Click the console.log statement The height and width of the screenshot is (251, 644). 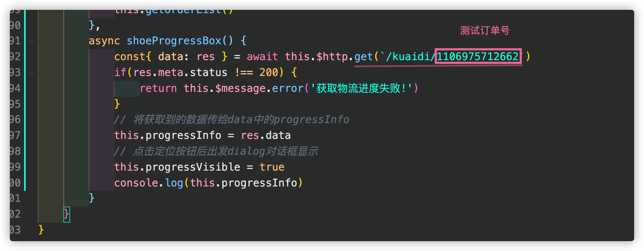coord(208,183)
